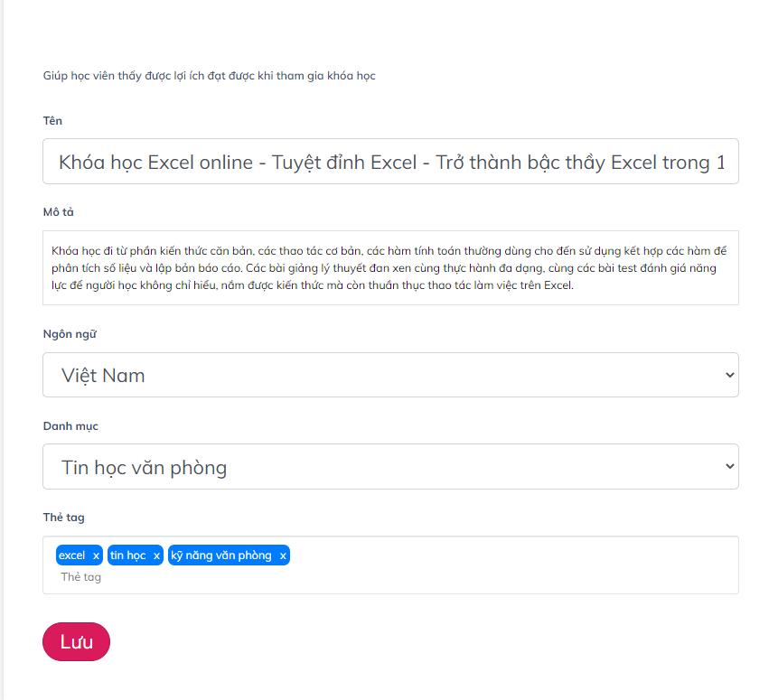
Task: Click the "excel" tag chip text
Action: pyautogui.click(x=72, y=555)
